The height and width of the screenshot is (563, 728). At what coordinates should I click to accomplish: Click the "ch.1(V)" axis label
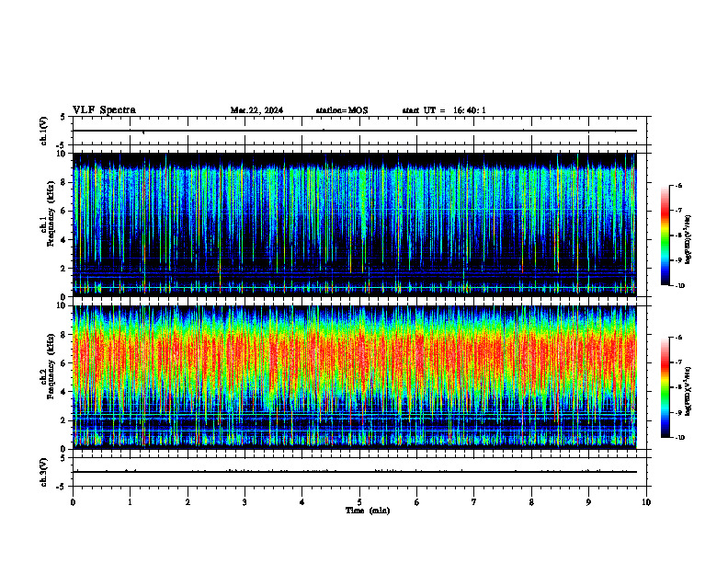(x=44, y=131)
